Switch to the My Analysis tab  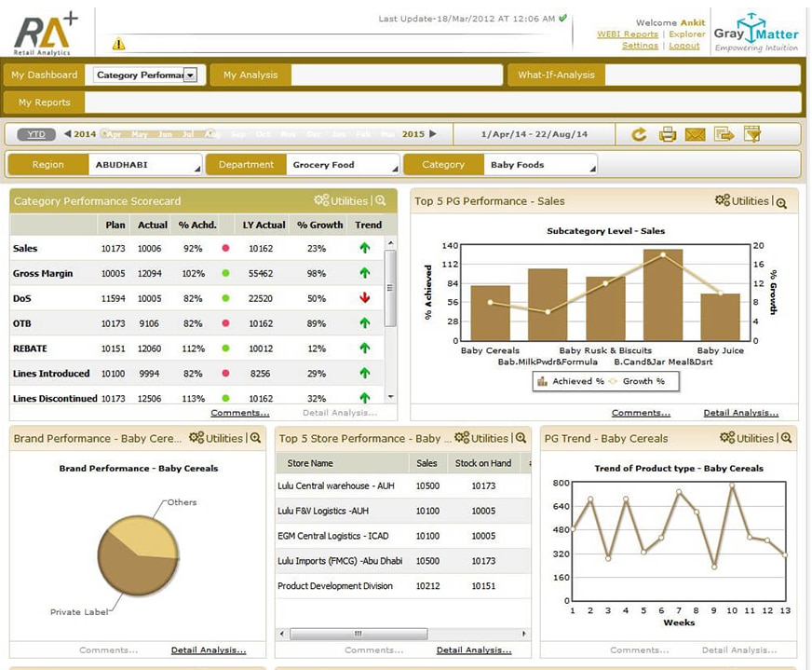(x=250, y=75)
